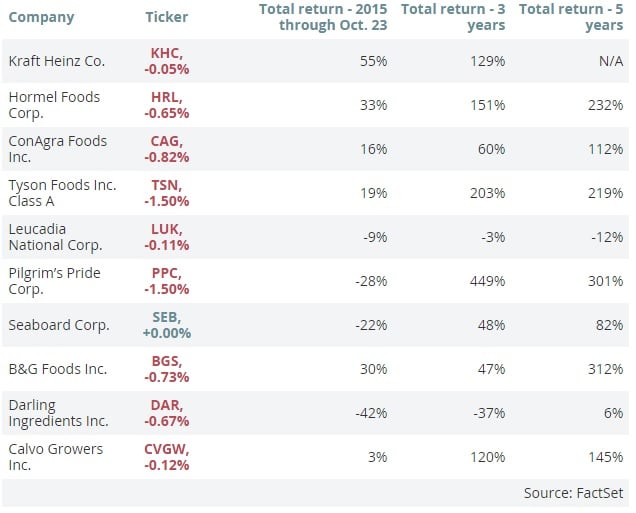Viewport: 636px width, 513px height.
Task: Click the Total return 3 years header
Action: tap(452, 18)
